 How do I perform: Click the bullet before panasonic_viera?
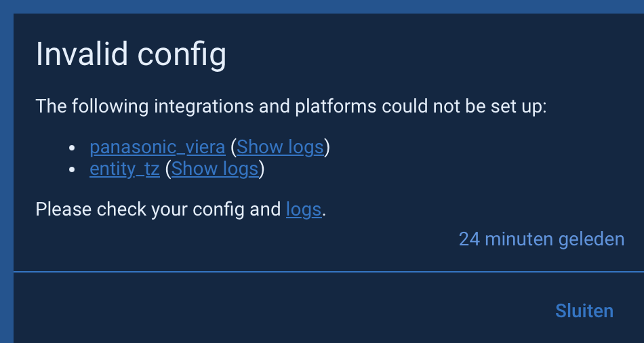73,148
